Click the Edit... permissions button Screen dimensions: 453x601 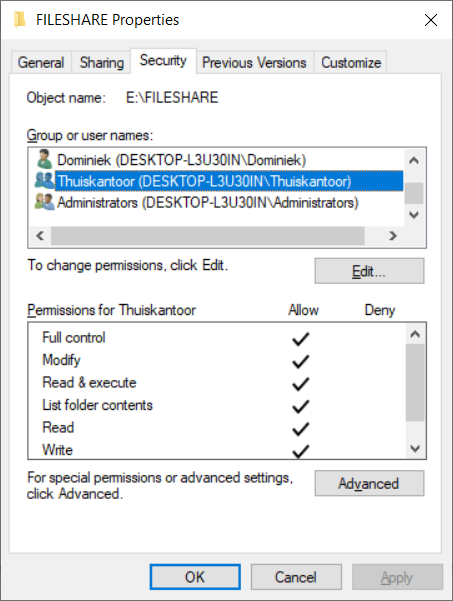pos(369,271)
